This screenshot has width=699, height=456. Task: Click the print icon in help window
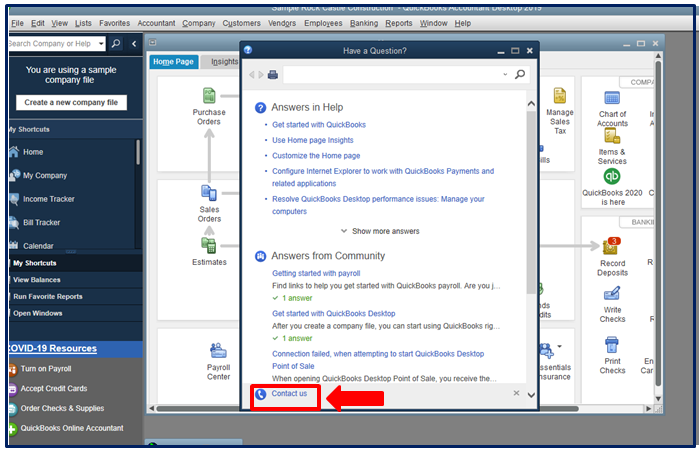272,74
